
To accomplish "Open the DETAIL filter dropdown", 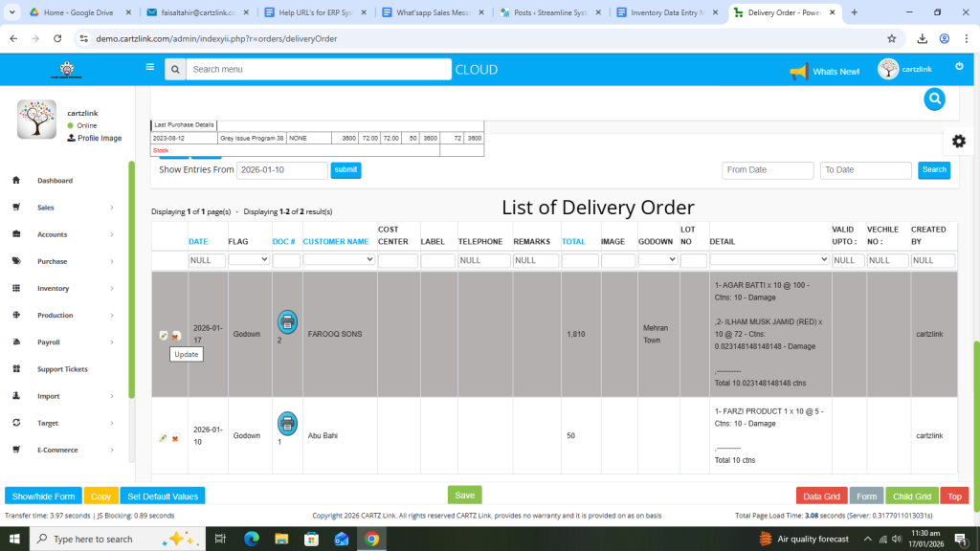I will click(x=769, y=259).
